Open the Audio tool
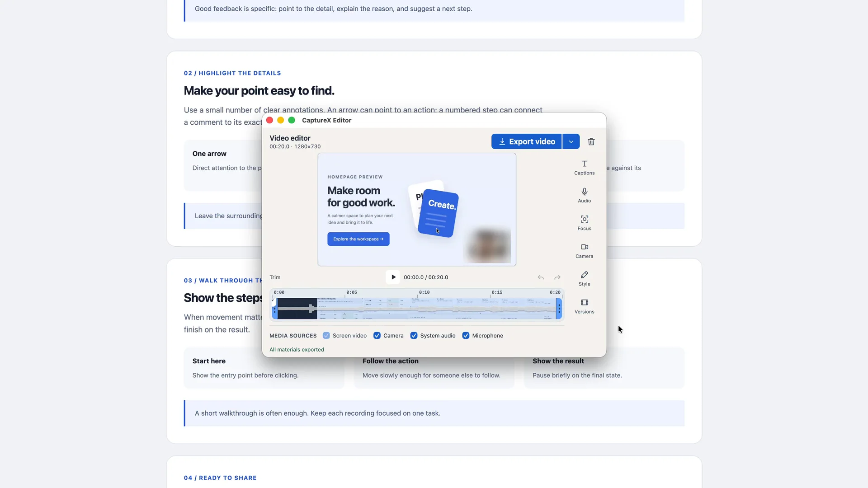This screenshot has height=488, width=868. point(584,195)
